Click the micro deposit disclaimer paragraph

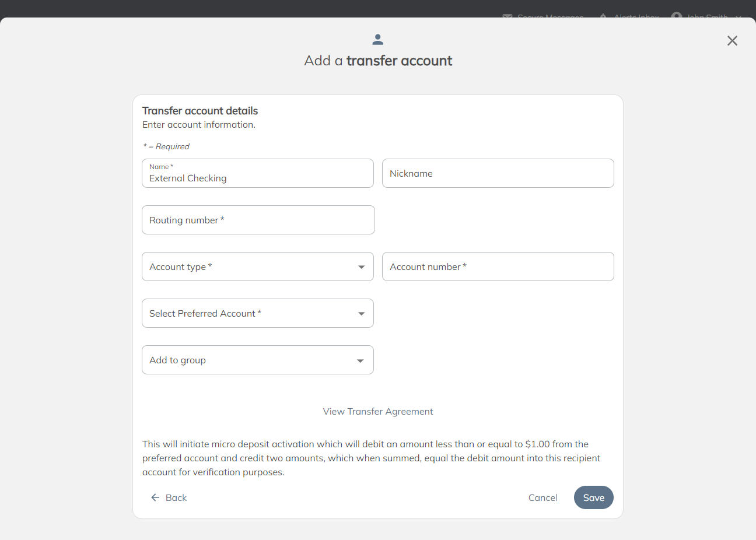point(371,458)
